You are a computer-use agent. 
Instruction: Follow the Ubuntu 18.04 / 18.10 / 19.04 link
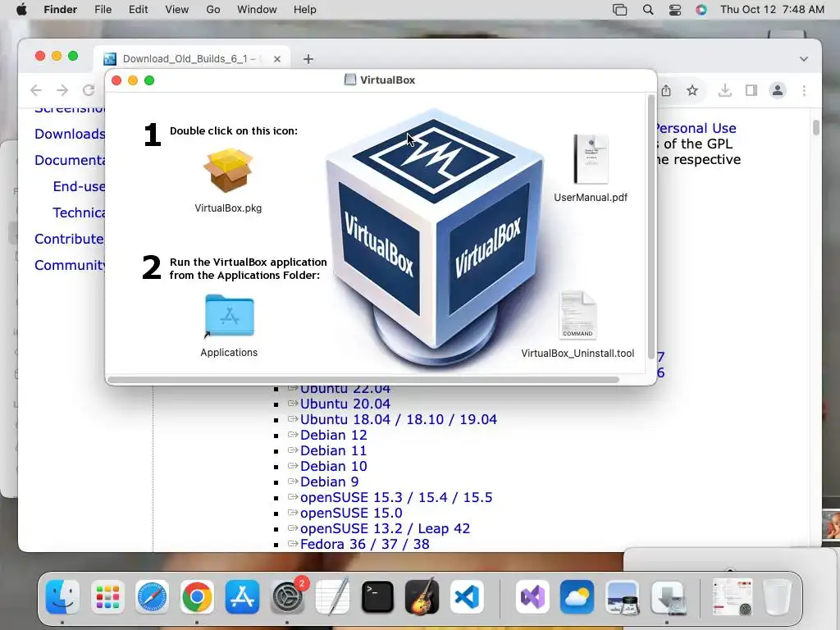pyautogui.click(x=399, y=419)
